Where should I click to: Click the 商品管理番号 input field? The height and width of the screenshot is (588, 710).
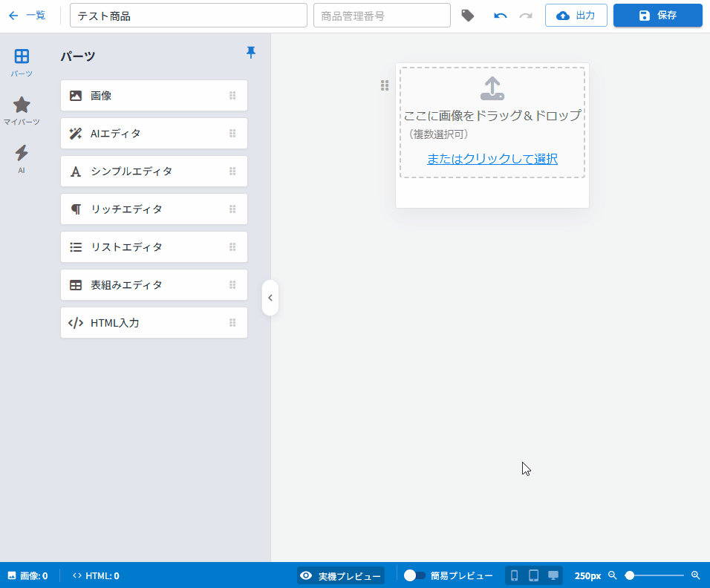pos(382,16)
